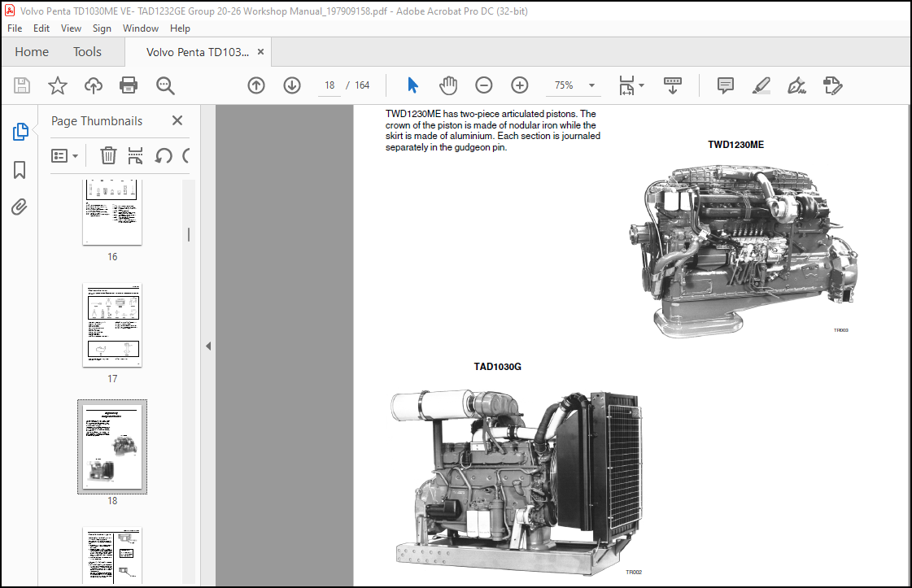Viewport: 912px width, 588px height.
Task: Select the page 19 thumbnail
Action: pyautogui.click(x=112, y=555)
